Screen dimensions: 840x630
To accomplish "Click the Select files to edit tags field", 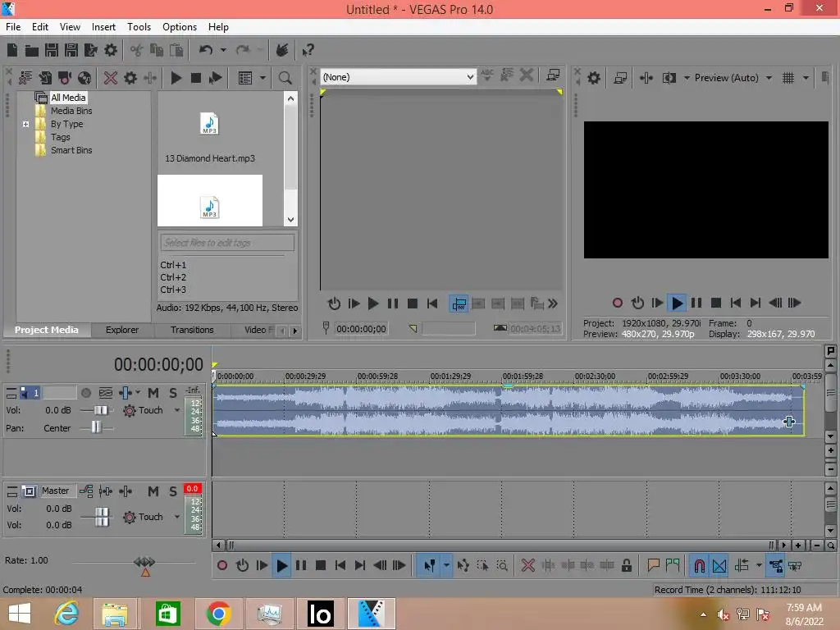I will [227, 243].
